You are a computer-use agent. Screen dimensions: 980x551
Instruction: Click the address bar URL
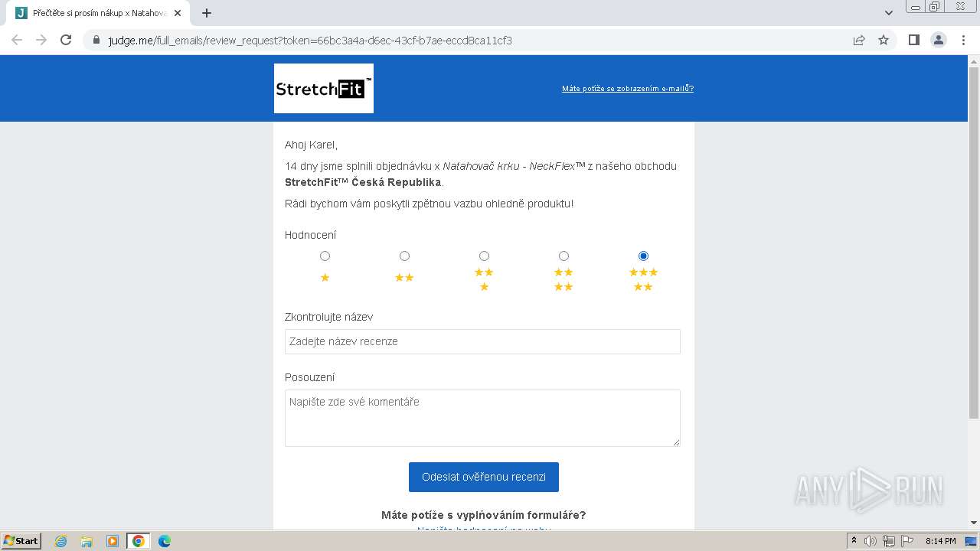pos(310,41)
